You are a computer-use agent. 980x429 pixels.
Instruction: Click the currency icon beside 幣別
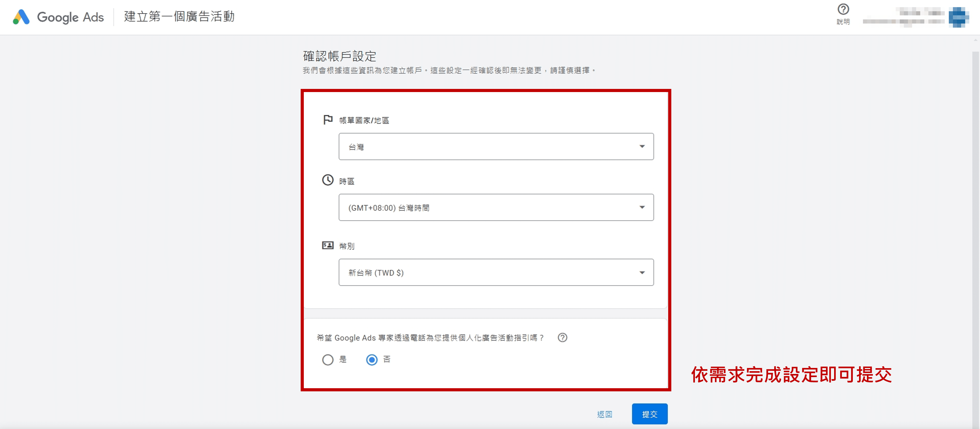328,245
